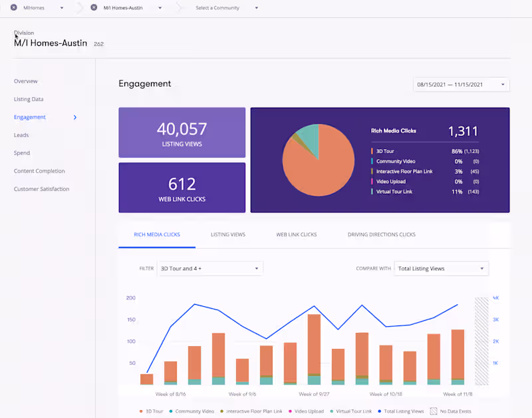The width and height of the screenshot is (532, 418).
Task: Open the Select a Community dropdown
Action: coord(227,8)
